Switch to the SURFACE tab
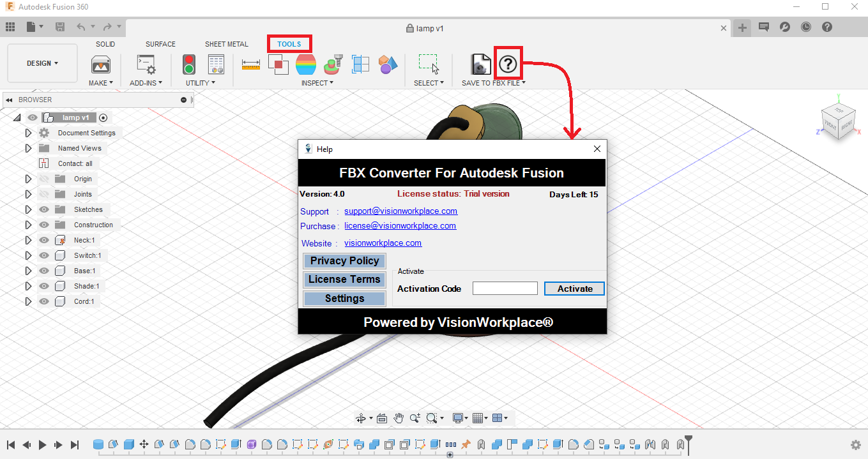Viewport: 868px width, 459px height. [x=160, y=44]
